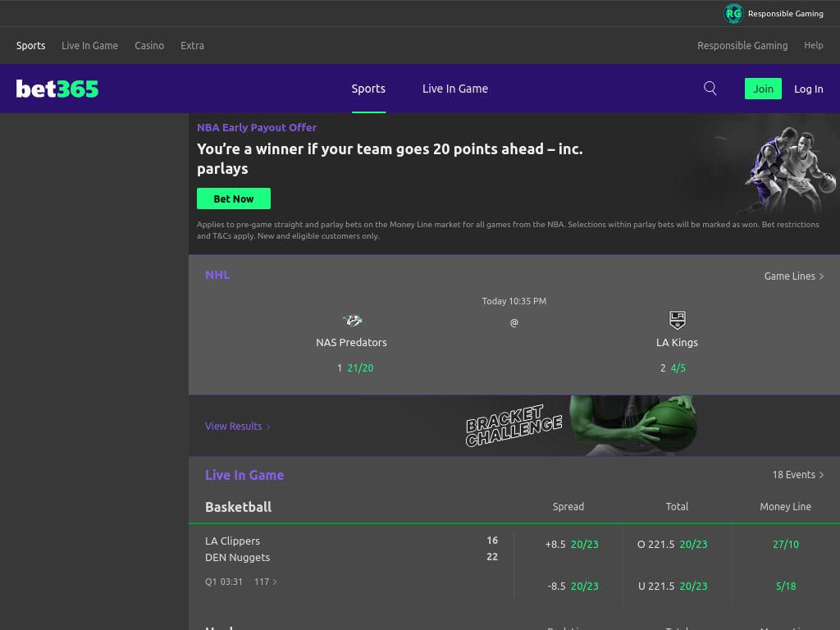Click the LA Kings team name
840x630 pixels.
click(677, 342)
